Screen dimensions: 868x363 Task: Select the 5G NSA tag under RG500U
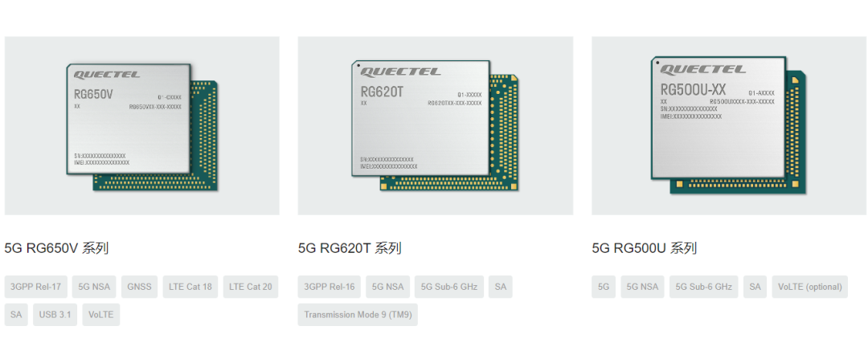click(x=643, y=287)
